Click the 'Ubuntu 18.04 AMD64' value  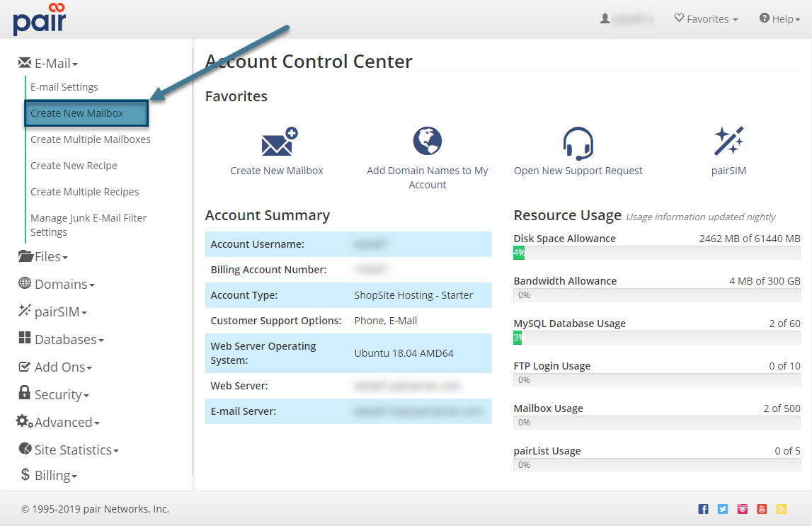click(x=404, y=353)
